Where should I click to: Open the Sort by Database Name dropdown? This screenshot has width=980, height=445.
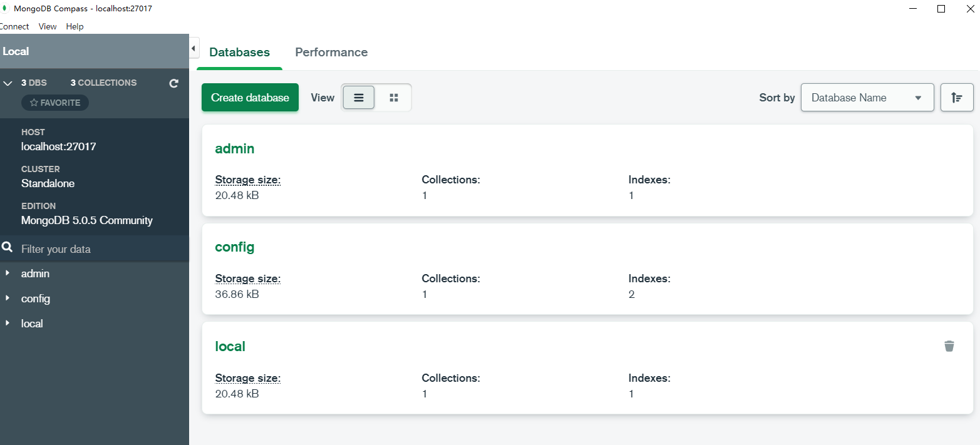pos(867,98)
